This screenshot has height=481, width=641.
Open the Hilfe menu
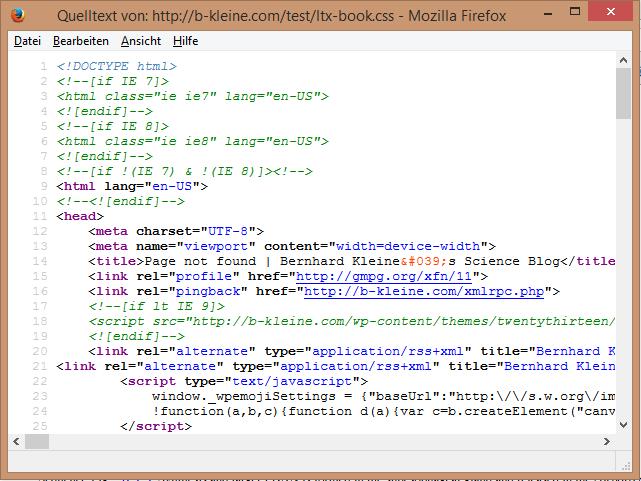186,41
